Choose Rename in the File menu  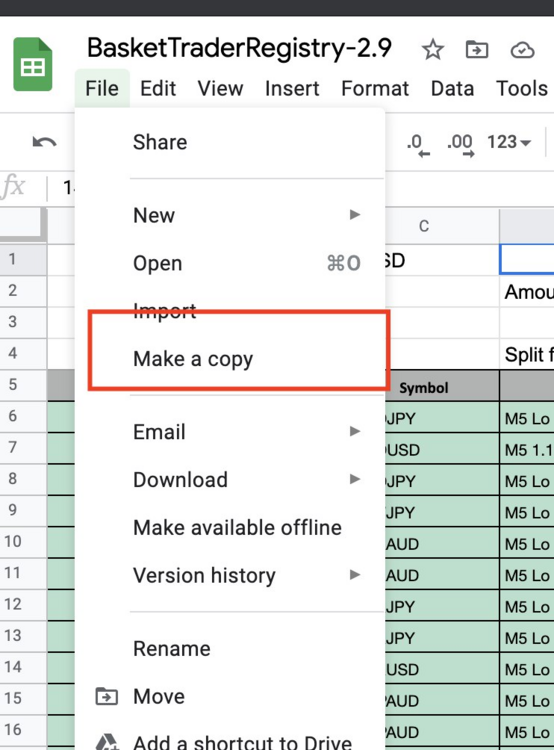coord(230,649)
